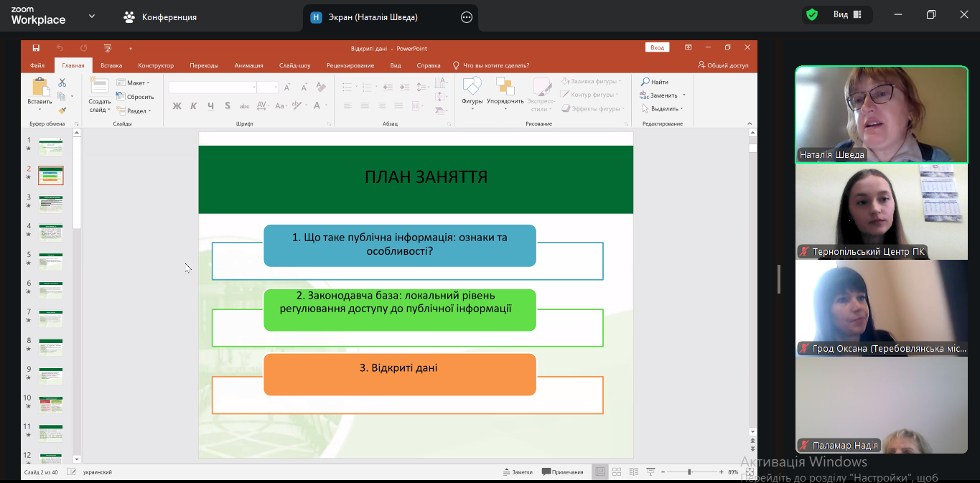Click the Вход sign-in button
Viewport: 980px width, 483px height.
pyautogui.click(x=657, y=47)
